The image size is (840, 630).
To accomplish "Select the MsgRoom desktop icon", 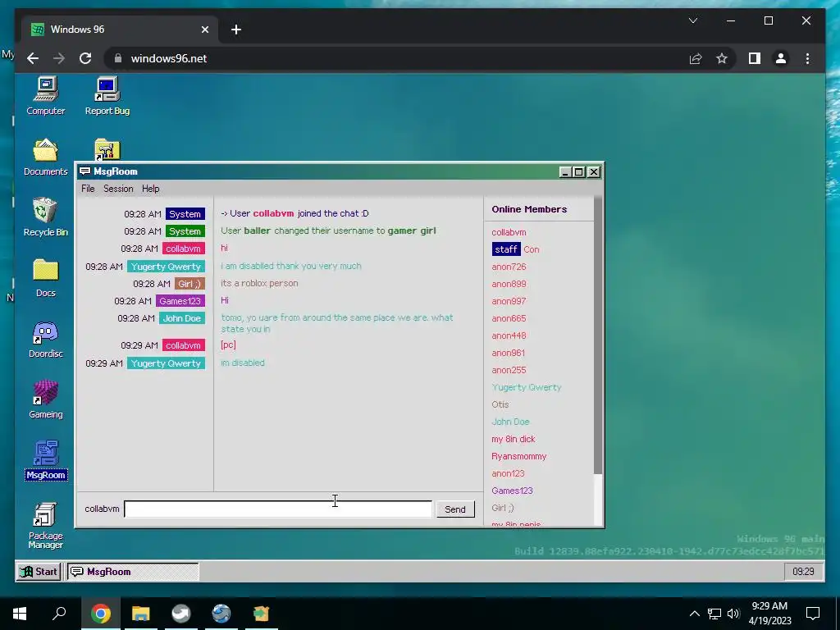I will [x=46, y=461].
